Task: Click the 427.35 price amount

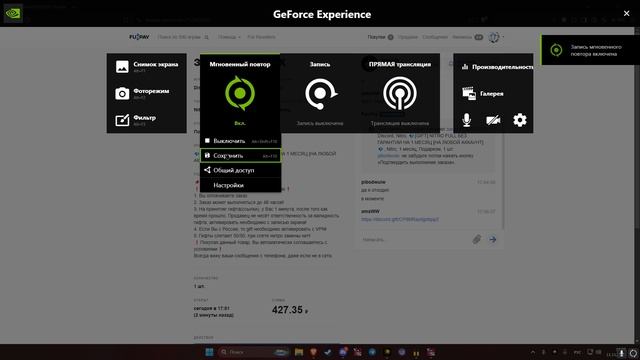Action: pyautogui.click(x=290, y=310)
